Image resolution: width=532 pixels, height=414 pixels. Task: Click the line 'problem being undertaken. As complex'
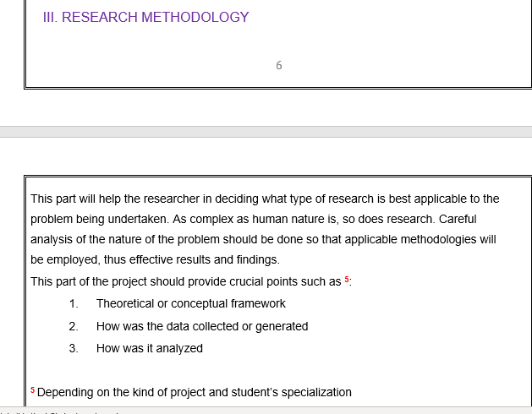[x=254, y=219]
